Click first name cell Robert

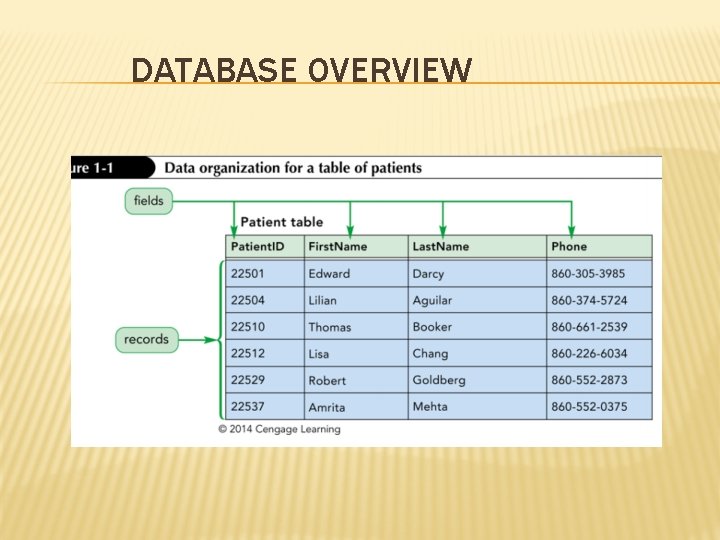pyautogui.click(x=356, y=380)
